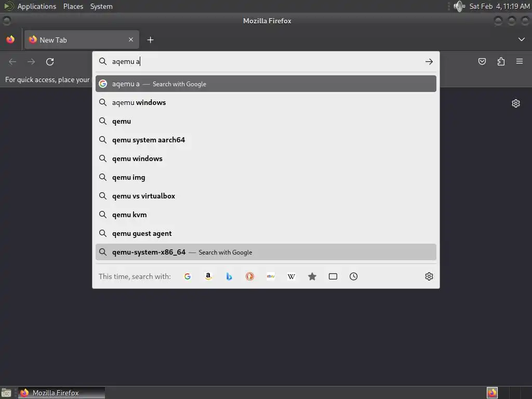Choose the 'qemu-system-x86_64' suggestion
Image resolution: width=532 pixels, height=399 pixels.
point(266,252)
